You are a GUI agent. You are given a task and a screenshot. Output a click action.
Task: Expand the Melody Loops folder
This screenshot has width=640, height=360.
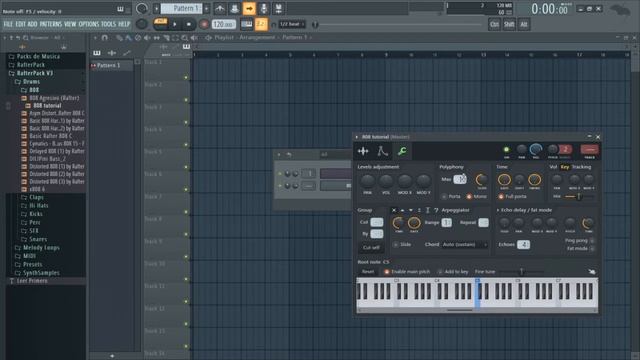point(41,248)
